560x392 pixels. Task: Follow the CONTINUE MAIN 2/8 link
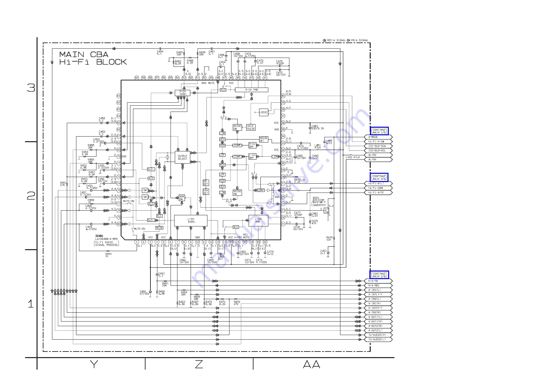coord(379,275)
